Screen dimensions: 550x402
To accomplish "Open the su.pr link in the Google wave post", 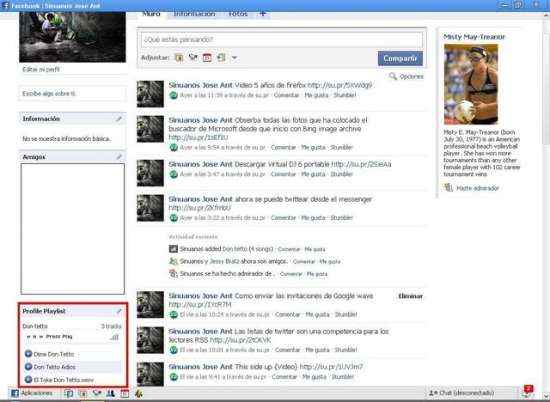I will click(200, 305).
